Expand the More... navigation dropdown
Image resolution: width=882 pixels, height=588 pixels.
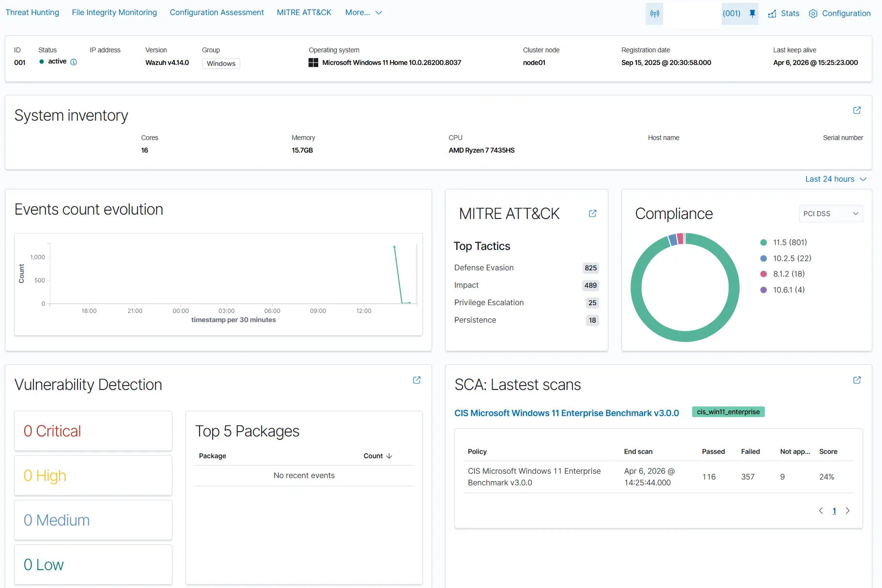point(363,12)
